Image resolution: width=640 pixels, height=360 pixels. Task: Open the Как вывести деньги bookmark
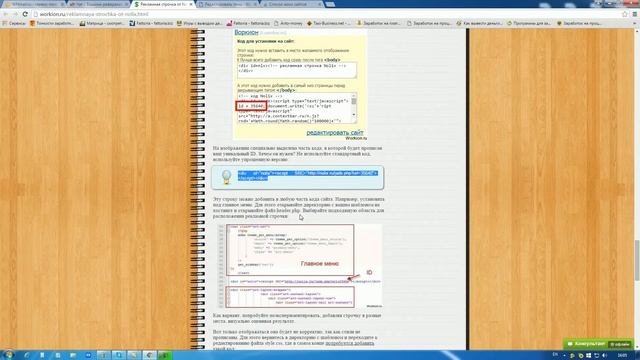(x=480, y=23)
